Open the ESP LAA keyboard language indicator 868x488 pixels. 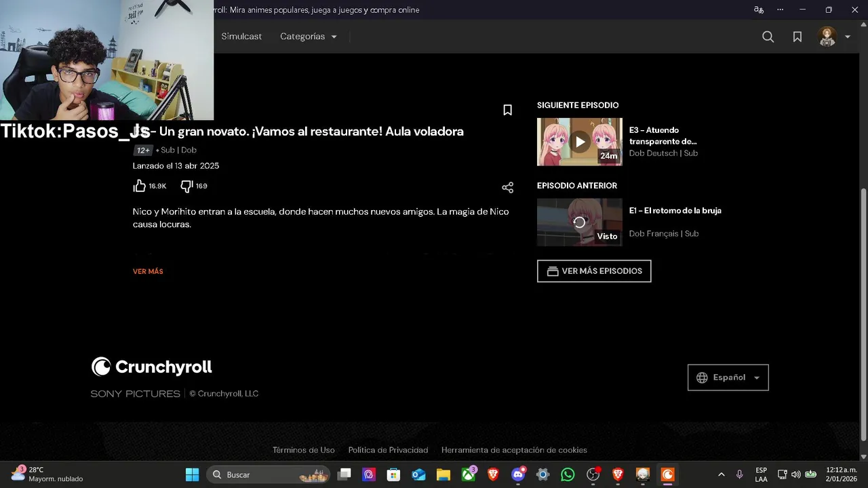(761, 474)
